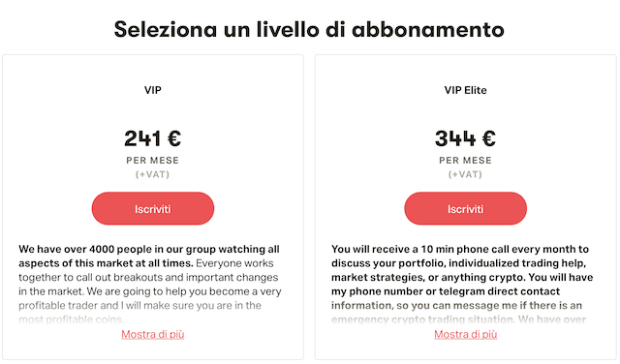Click text about 10 min phone call
The width and height of the screenshot is (620, 364).
pyautogui.click(x=460, y=249)
